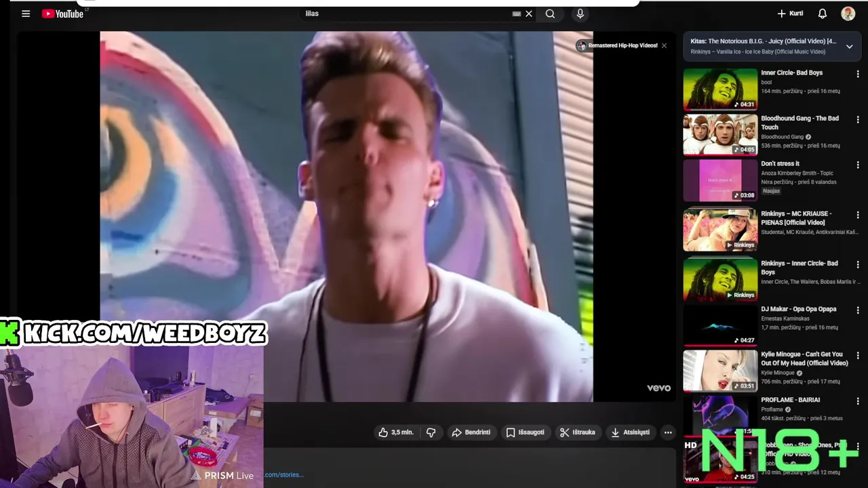The width and height of the screenshot is (868, 488).
Task: Open Remastered Hip-Hop Videos info card
Action: point(617,45)
